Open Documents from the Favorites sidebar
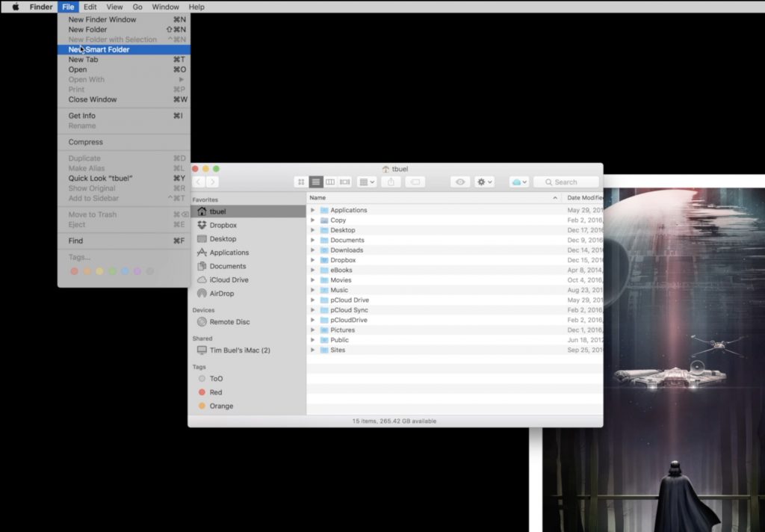The image size is (765, 532). coord(228,266)
